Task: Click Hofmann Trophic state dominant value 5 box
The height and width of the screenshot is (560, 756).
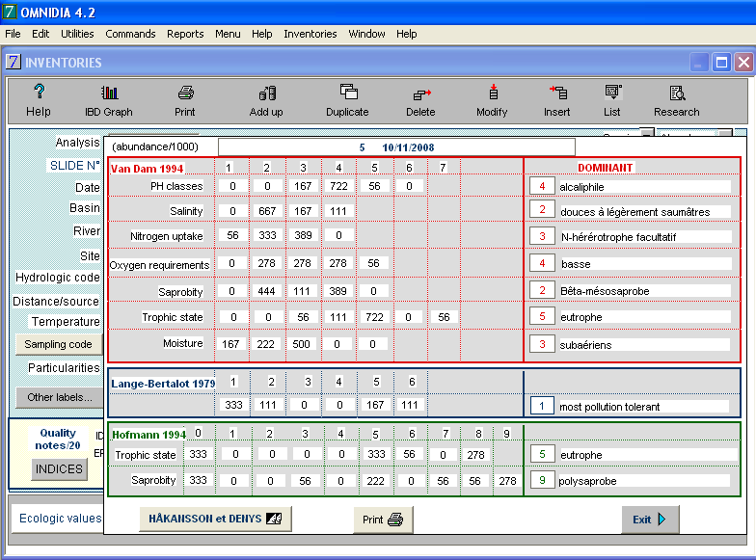Action: (x=542, y=454)
